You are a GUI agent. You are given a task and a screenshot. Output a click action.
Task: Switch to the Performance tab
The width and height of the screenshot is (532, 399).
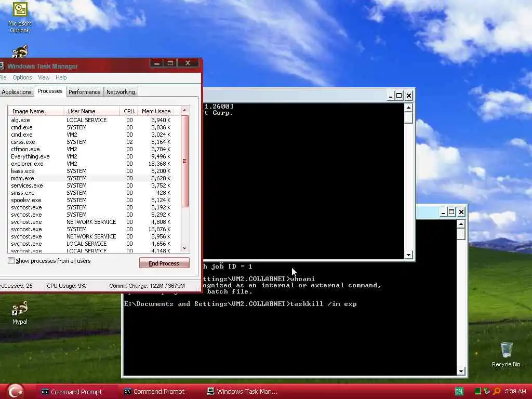pos(85,92)
